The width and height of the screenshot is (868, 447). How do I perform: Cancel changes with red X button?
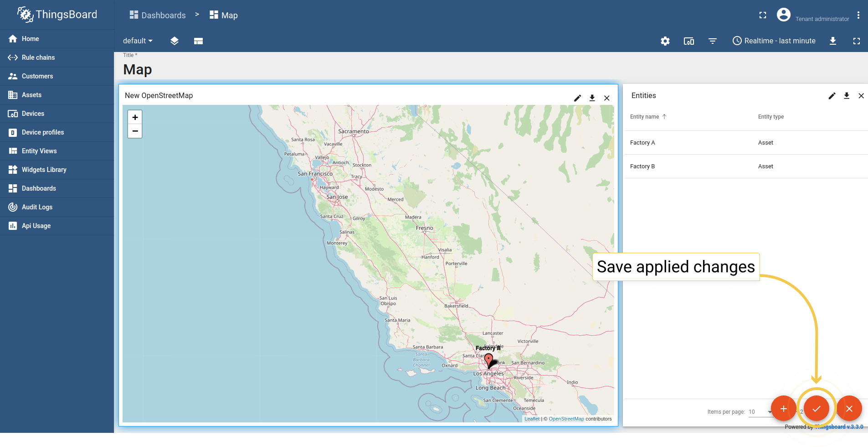click(x=849, y=409)
